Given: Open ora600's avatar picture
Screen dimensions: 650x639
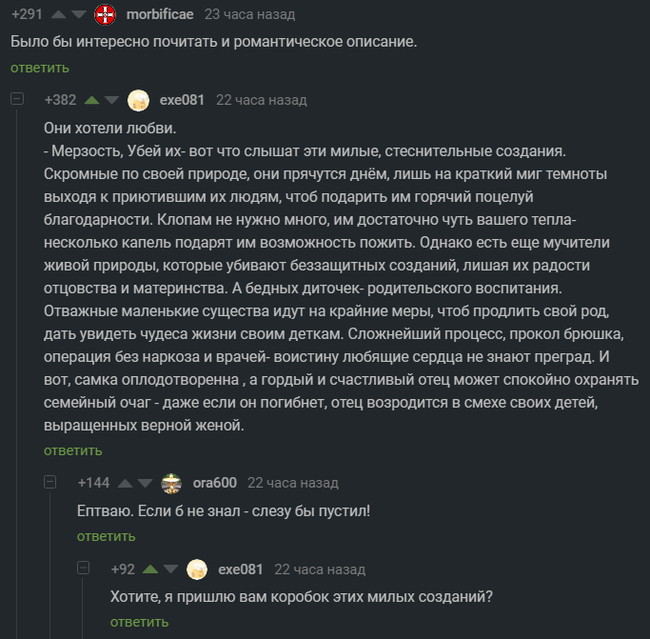Looking at the screenshot, I should pyautogui.click(x=172, y=483).
